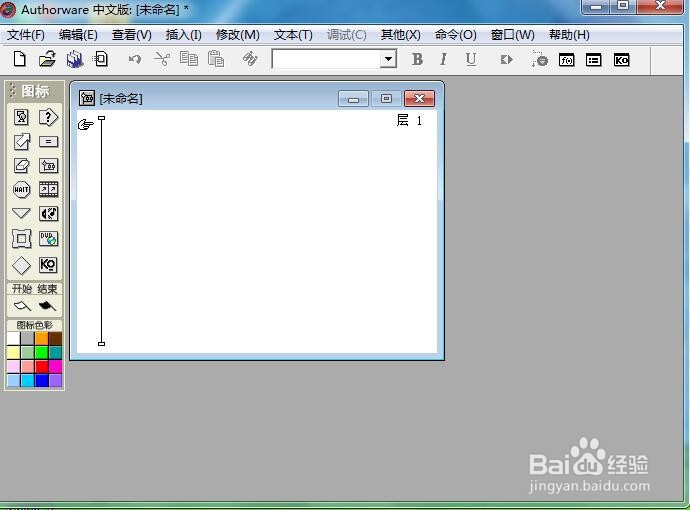Toggle Bold text formatting
The width and height of the screenshot is (690, 510).
coord(417,59)
